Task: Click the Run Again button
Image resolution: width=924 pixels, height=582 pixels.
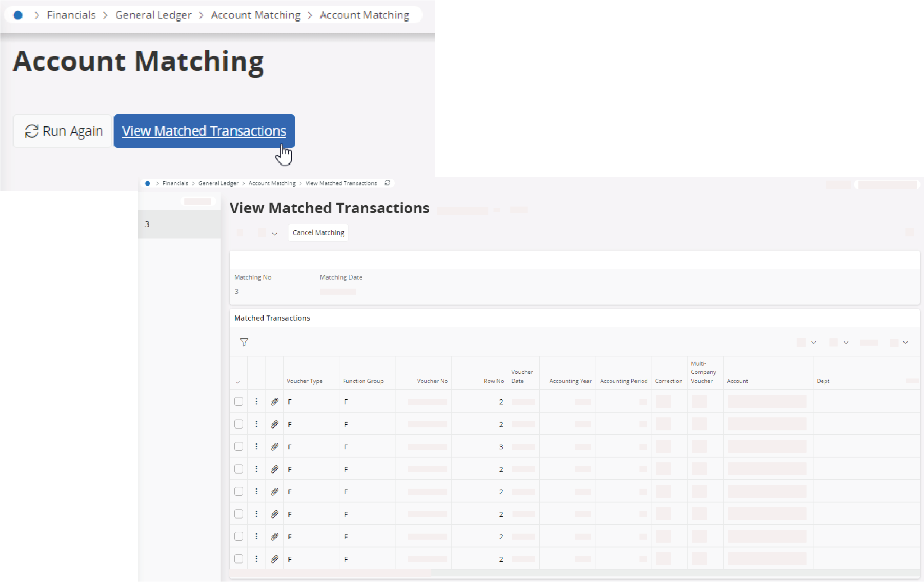Action: click(x=63, y=131)
